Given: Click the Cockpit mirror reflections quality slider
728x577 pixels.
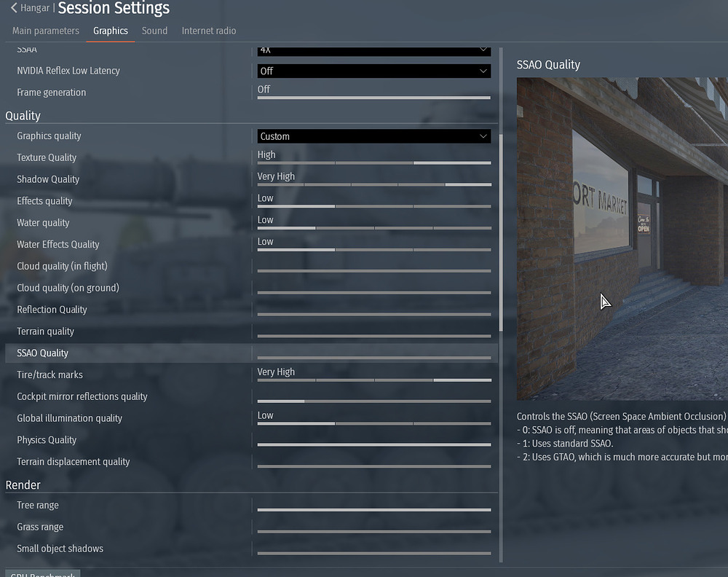Looking at the screenshot, I should pos(373,401).
